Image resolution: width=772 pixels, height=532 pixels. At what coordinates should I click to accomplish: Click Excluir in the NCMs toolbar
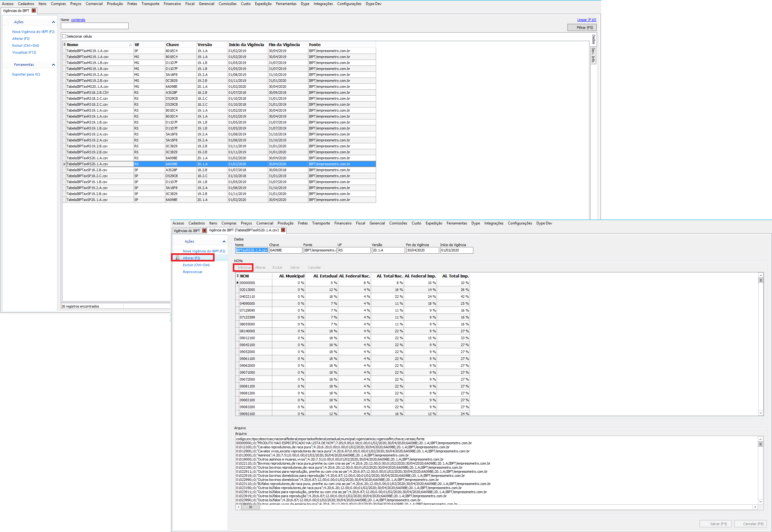[277, 267]
